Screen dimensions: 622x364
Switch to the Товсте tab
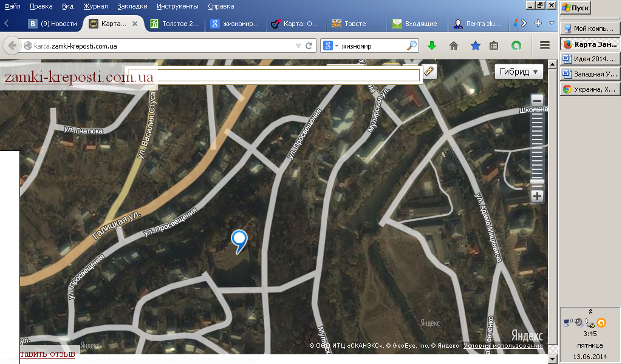355,24
